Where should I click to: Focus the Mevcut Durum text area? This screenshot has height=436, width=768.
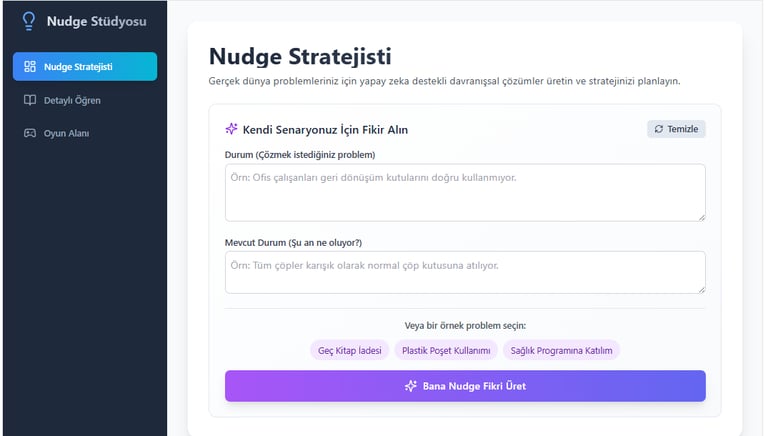tap(465, 272)
